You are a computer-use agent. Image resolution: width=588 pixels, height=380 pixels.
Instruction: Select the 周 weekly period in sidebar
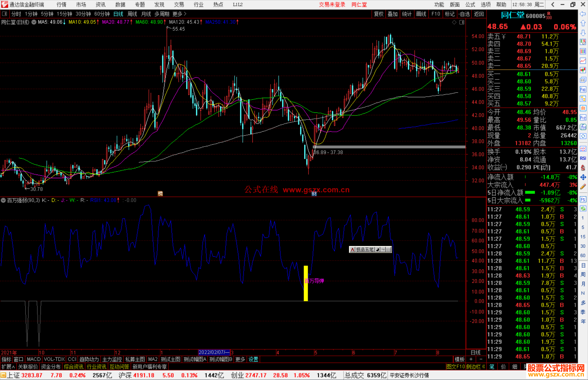pyautogui.click(x=583, y=274)
